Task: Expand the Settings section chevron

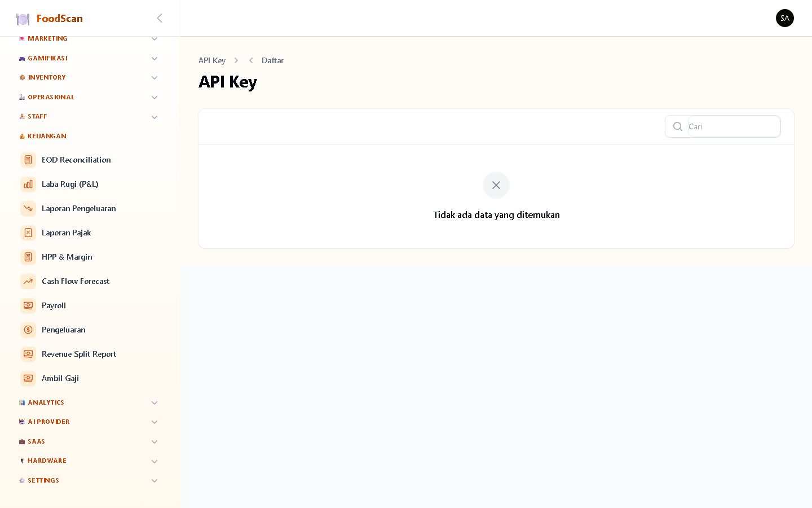Action: [155, 481]
